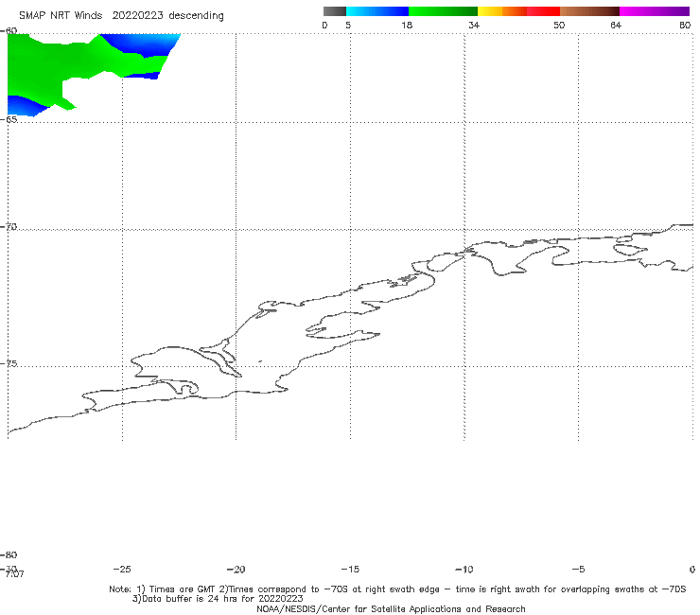Click the blue wind patch at the swath's upper right
This screenshot has width=700, height=615.
(x=143, y=44)
